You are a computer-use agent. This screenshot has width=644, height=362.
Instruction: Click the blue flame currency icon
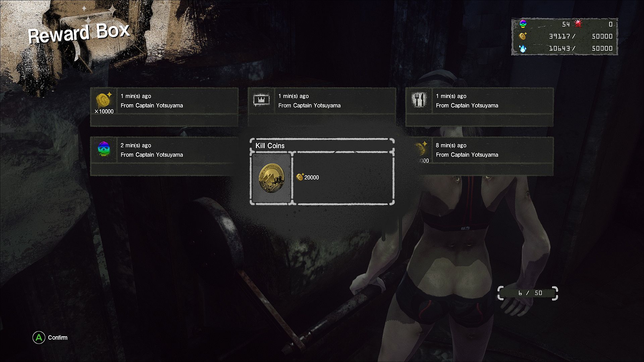tap(523, 48)
